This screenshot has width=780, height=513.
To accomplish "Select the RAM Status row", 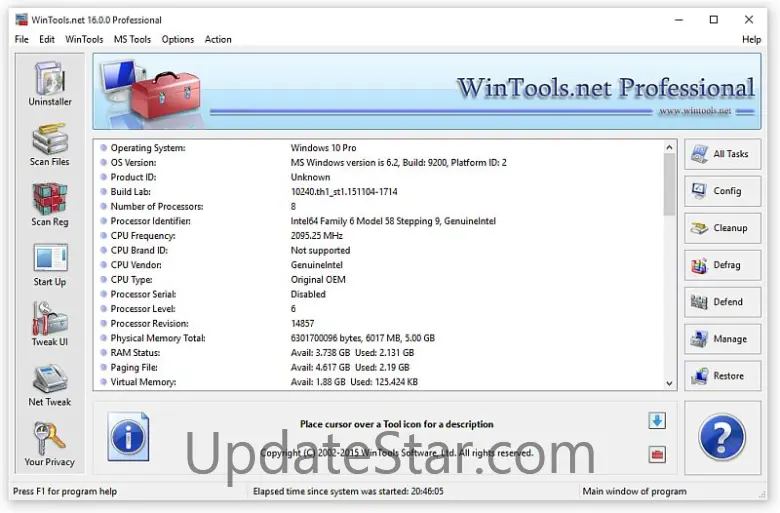I will point(381,353).
